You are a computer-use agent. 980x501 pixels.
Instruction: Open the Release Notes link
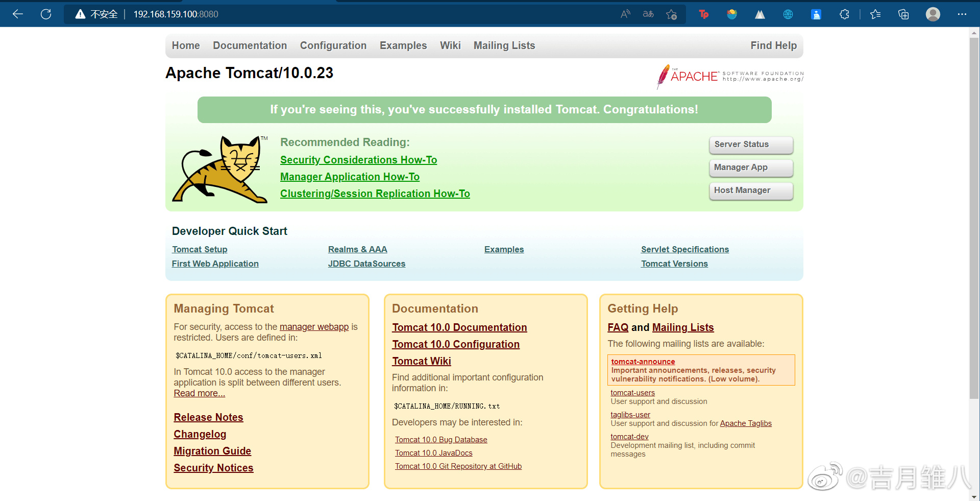point(208,417)
